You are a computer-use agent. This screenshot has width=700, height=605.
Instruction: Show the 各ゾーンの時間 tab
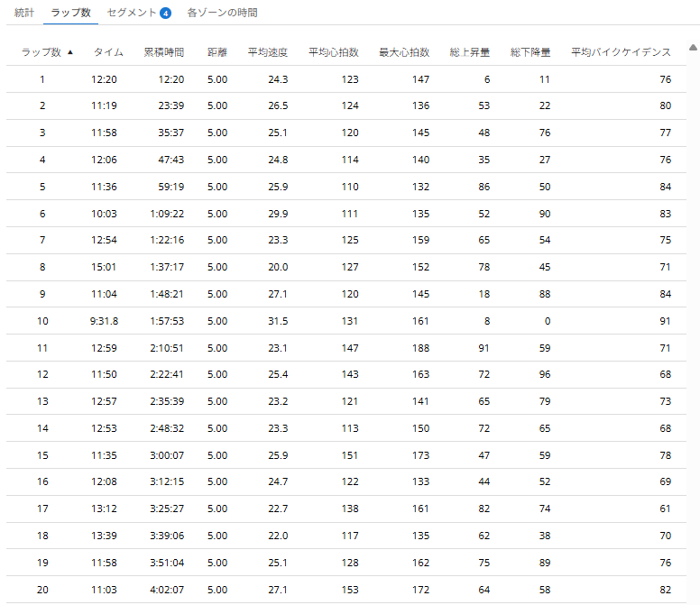click(222, 14)
